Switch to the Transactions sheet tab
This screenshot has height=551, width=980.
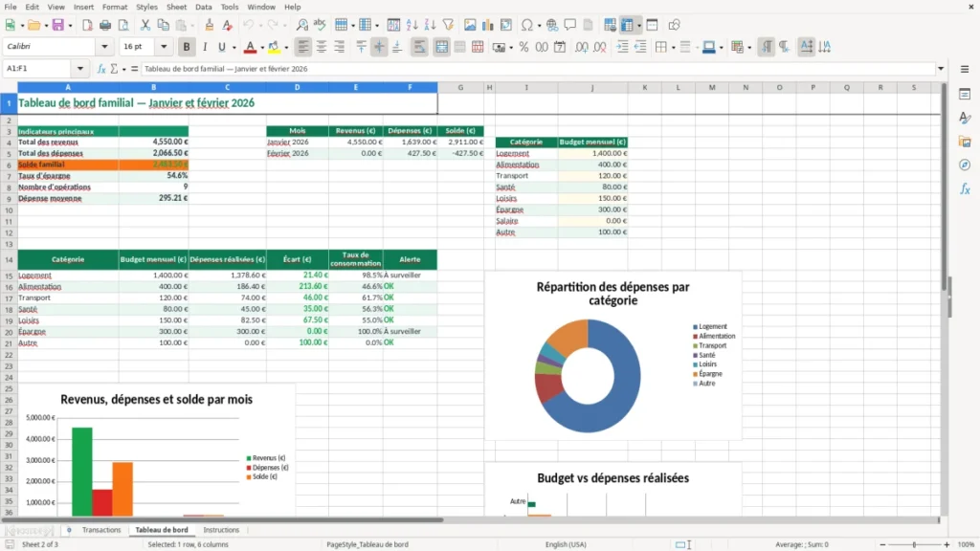pos(101,530)
